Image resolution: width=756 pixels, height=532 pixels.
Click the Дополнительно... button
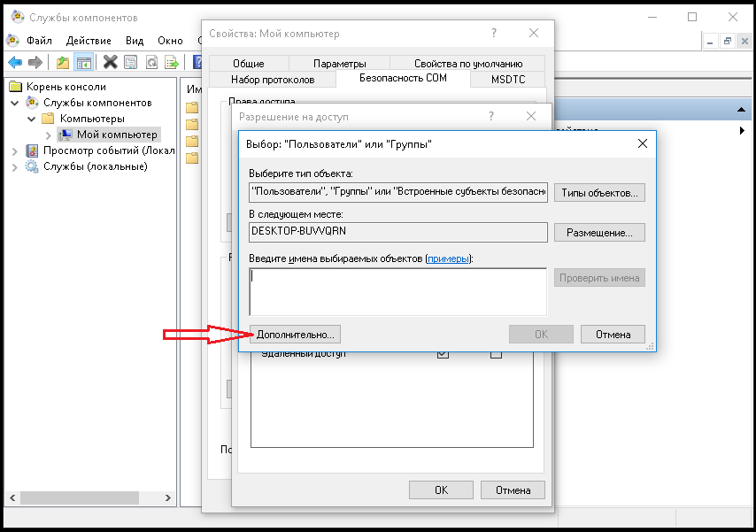click(296, 335)
